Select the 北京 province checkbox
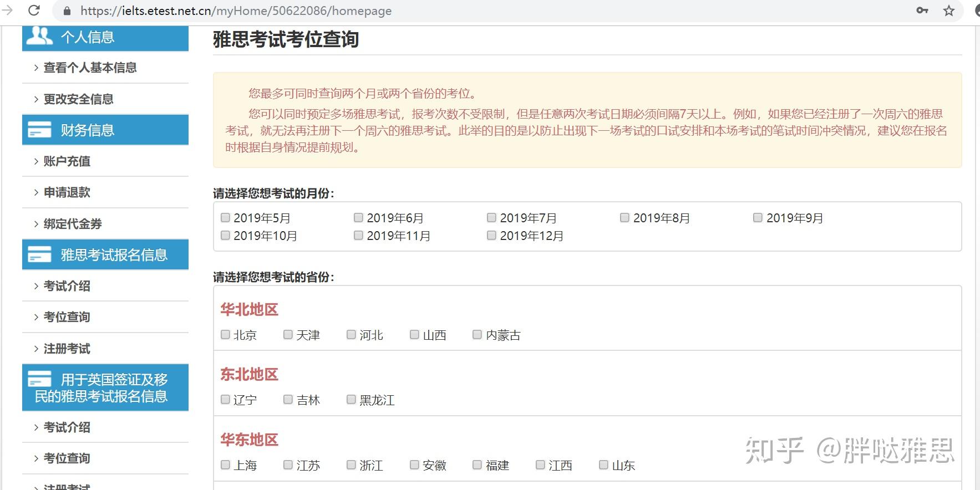The width and height of the screenshot is (980, 490). (225, 334)
